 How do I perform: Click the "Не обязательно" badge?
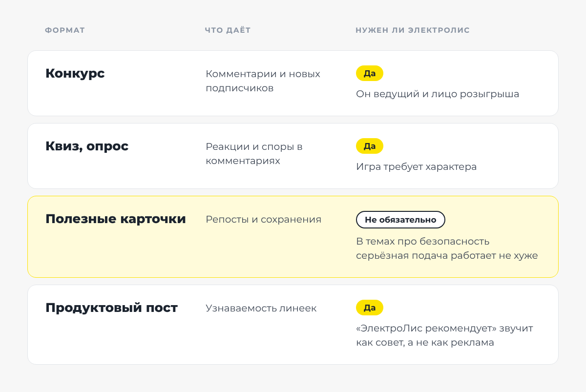400,220
